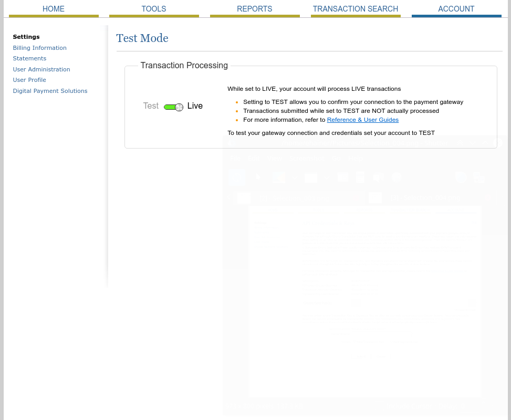The image size is (511, 420).
Task: Click the text "While set to LIVE, your account will process LIVE transactions"
Action: coord(314,89)
